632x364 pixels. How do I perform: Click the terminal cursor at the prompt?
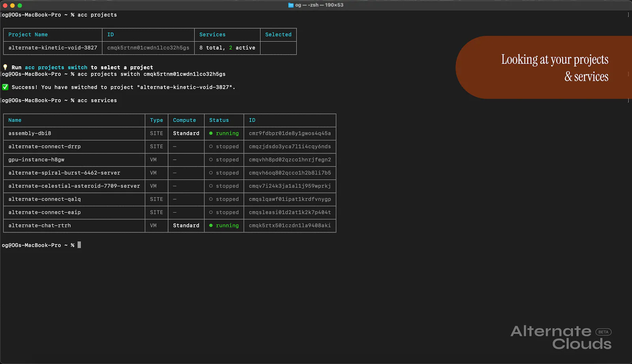point(79,245)
